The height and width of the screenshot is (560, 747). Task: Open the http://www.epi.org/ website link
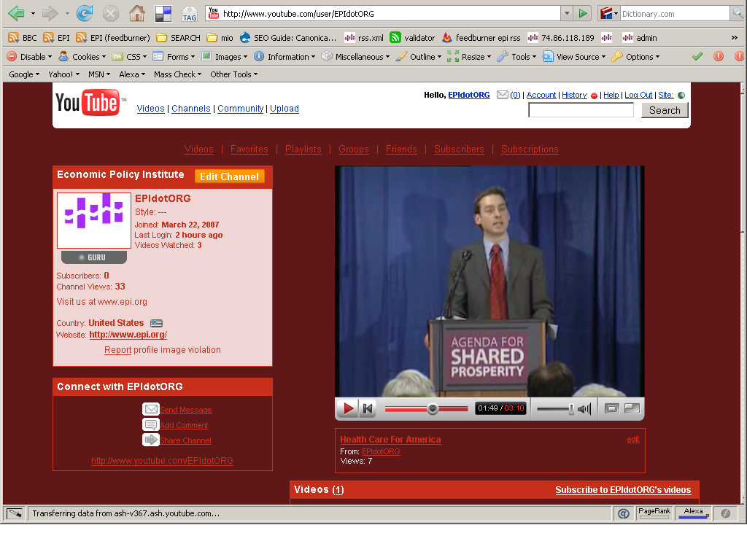[x=128, y=334]
